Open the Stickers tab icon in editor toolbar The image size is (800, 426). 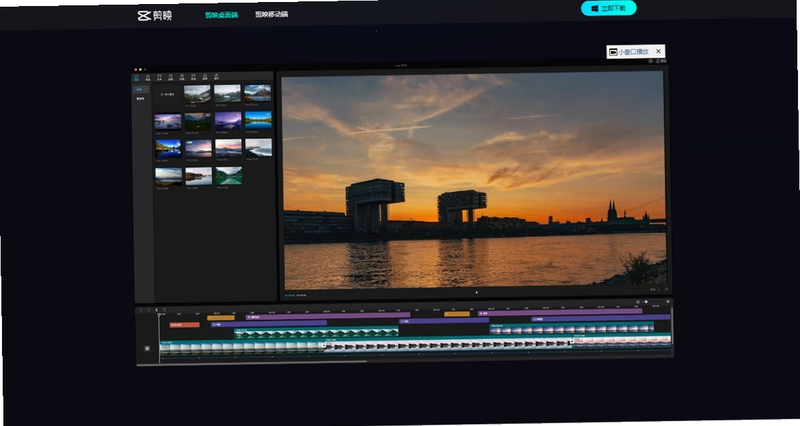point(170,78)
